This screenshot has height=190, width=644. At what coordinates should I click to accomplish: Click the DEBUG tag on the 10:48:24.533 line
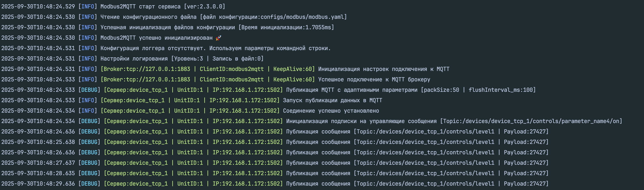89,90
